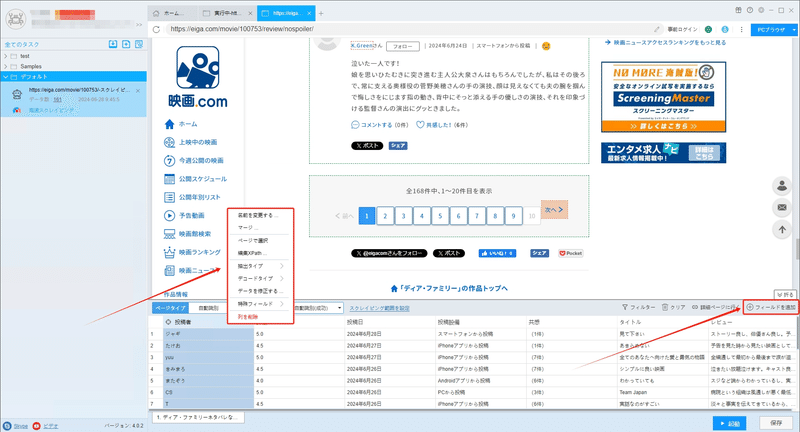Viewport: 800px width, 432px height.
Task: Click the Skype icon in the status bar
Action: point(7,426)
